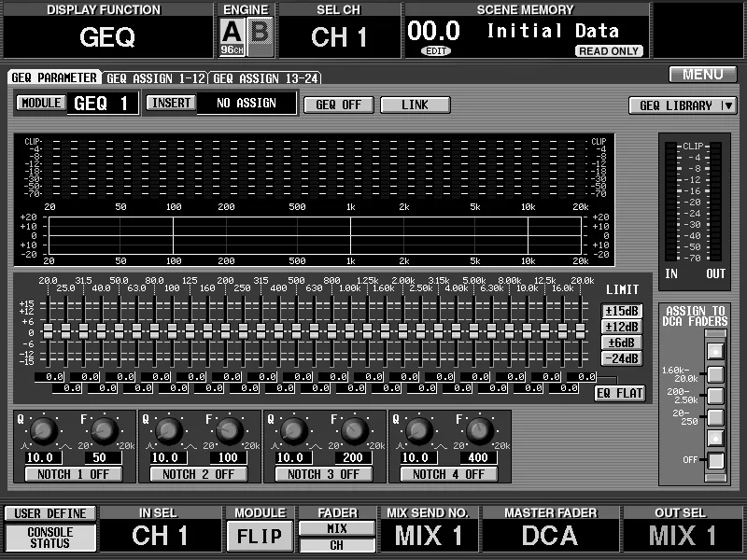Select the MIX option under FADER
Screen dimensions: 747x560
coord(337,528)
